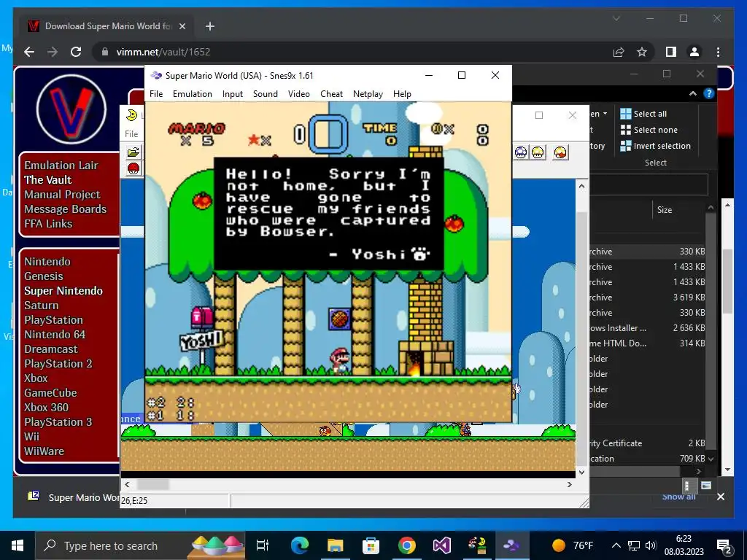Select the Dreamcast system link
Screen dimensions: 747x560
point(51,349)
